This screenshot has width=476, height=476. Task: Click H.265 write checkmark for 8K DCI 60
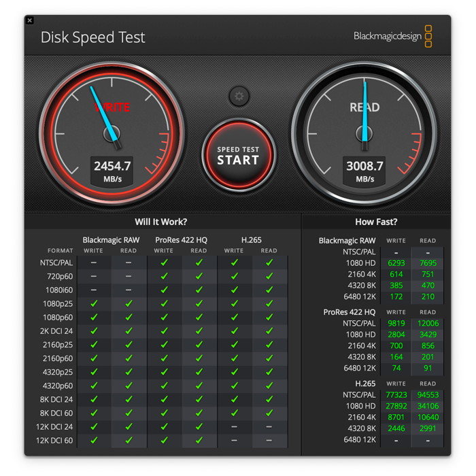(x=234, y=413)
